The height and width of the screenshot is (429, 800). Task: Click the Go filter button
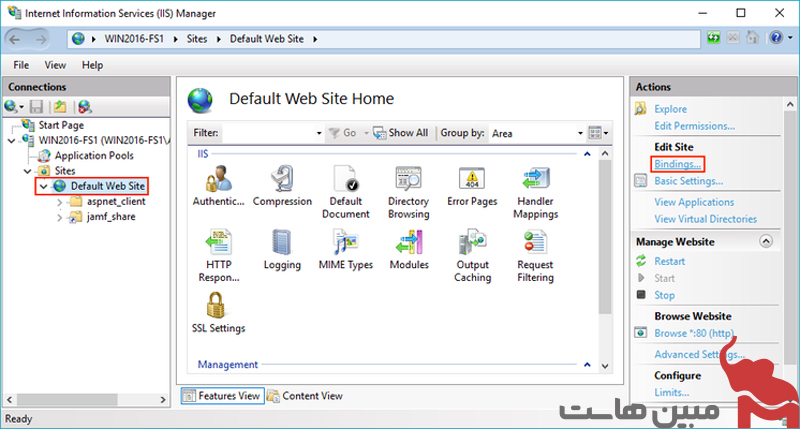(343, 133)
